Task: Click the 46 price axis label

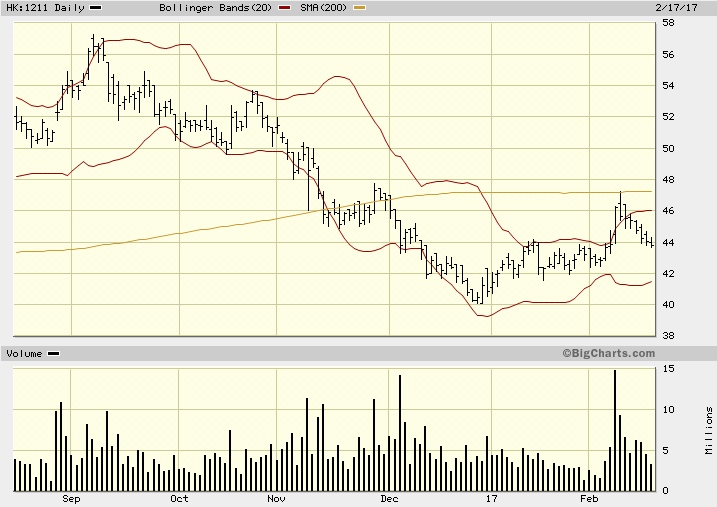Action: pos(668,211)
